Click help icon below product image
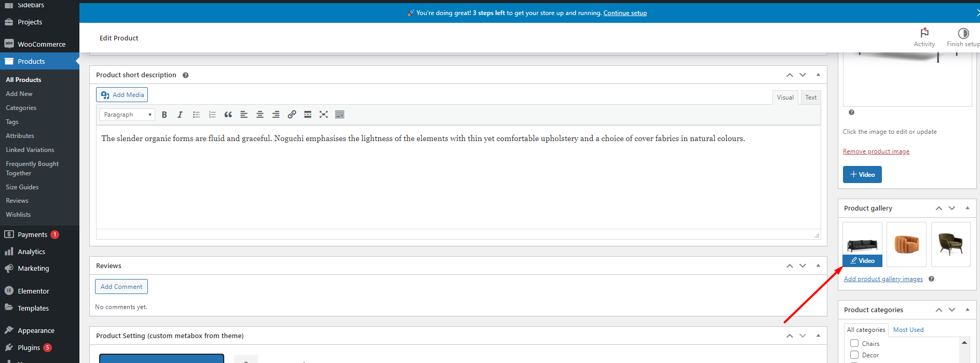980x363 pixels. (x=851, y=112)
